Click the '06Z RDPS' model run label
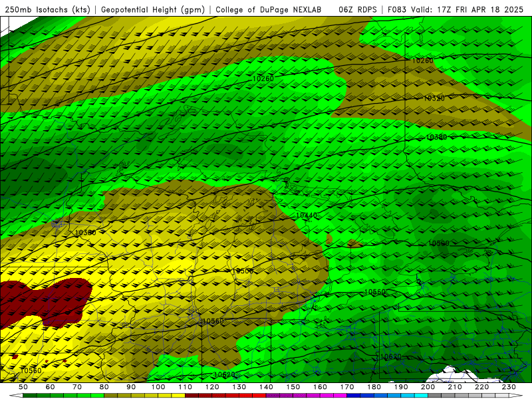 358,10
